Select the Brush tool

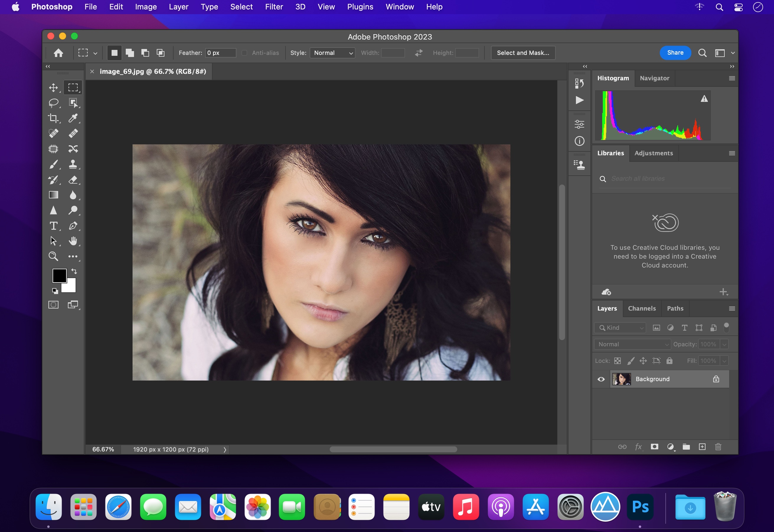53,164
